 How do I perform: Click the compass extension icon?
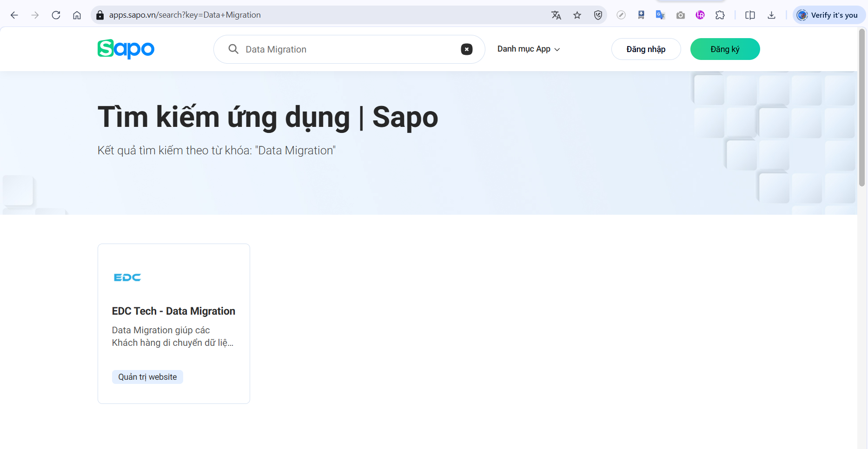coord(621,15)
